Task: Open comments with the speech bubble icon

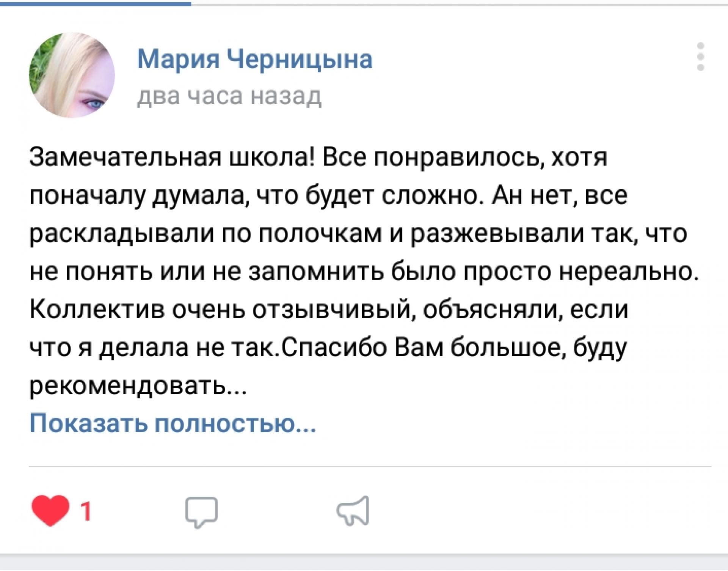Action: (x=201, y=512)
